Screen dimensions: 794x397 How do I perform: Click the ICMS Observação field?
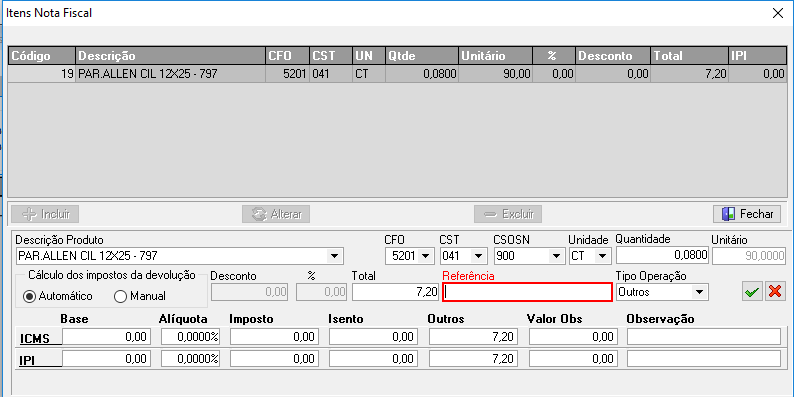click(x=704, y=337)
